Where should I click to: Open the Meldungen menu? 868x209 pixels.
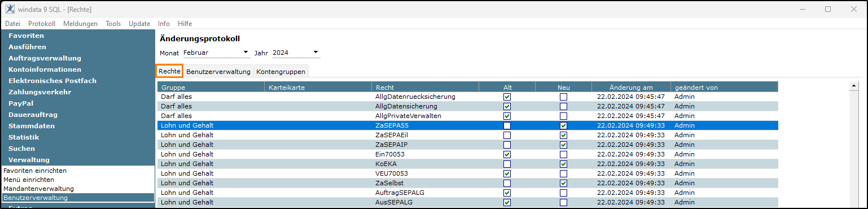[x=80, y=24]
